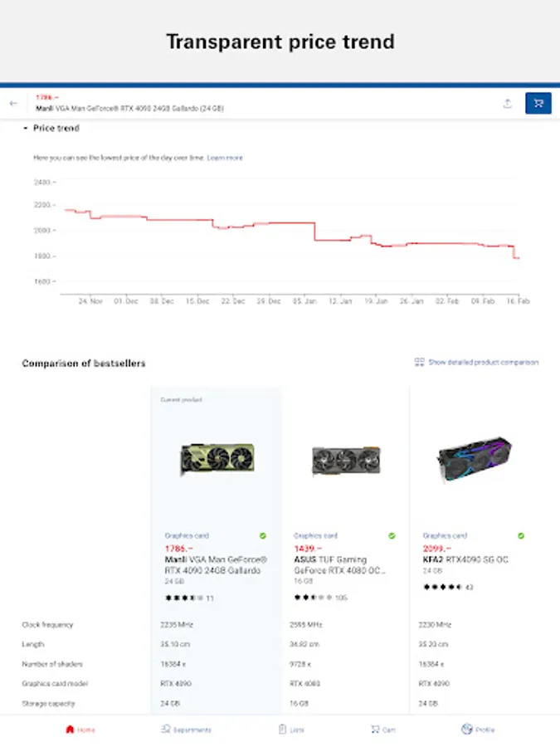The width and height of the screenshot is (560, 747).
Task: Add product with blue cart button
Action: pos(538,103)
